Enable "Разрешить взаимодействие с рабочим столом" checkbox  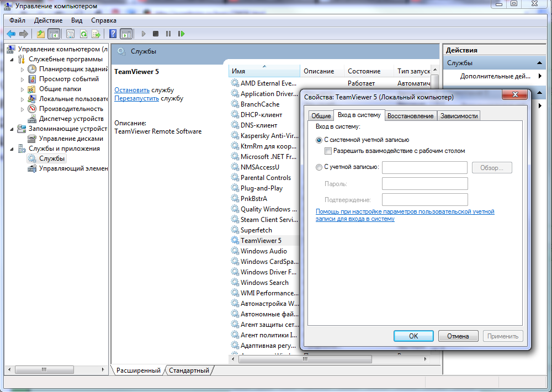click(328, 151)
